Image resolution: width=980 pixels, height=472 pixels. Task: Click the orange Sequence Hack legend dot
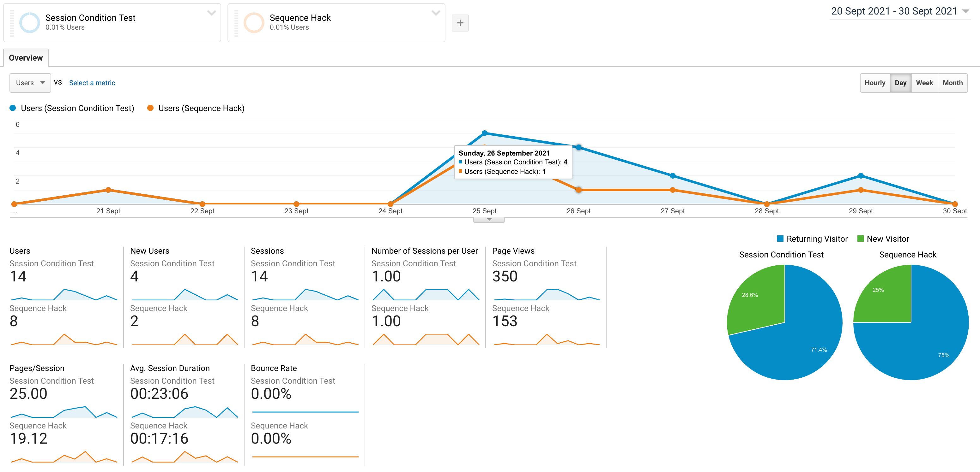click(x=150, y=108)
